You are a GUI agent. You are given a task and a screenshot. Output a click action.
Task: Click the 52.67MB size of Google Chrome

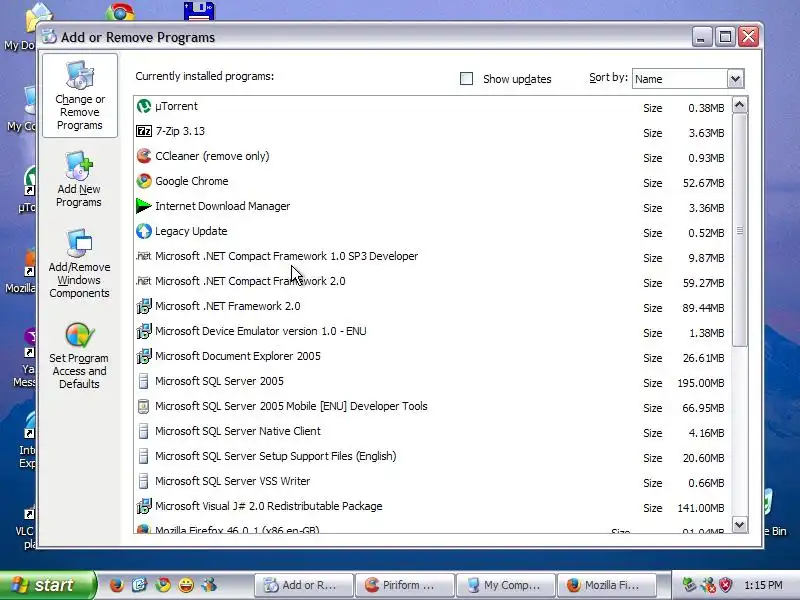(704, 183)
